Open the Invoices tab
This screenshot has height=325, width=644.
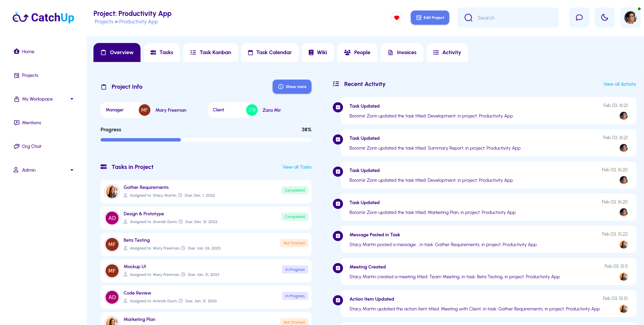(402, 52)
